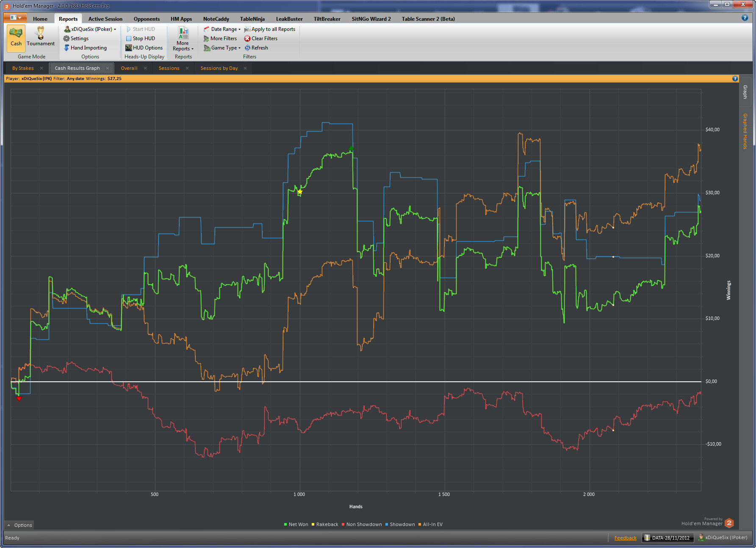Expand Game Type filter dropdown
The image size is (756, 548).
[222, 48]
